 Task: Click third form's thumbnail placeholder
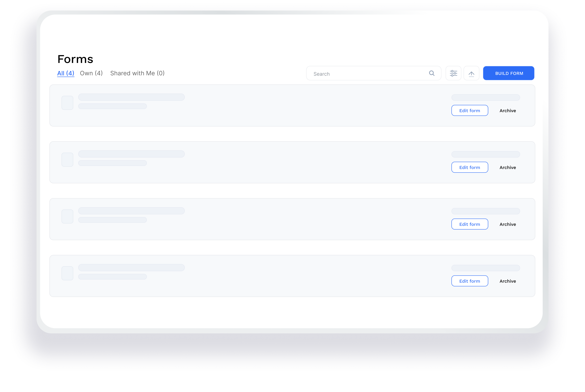67,216
